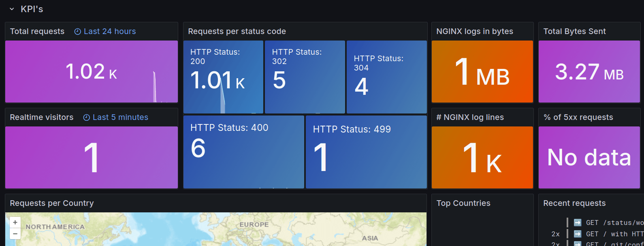Click the clock icon beside Last 24 hours
The height and width of the screenshot is (246, 644).
(x=78, y=32)
